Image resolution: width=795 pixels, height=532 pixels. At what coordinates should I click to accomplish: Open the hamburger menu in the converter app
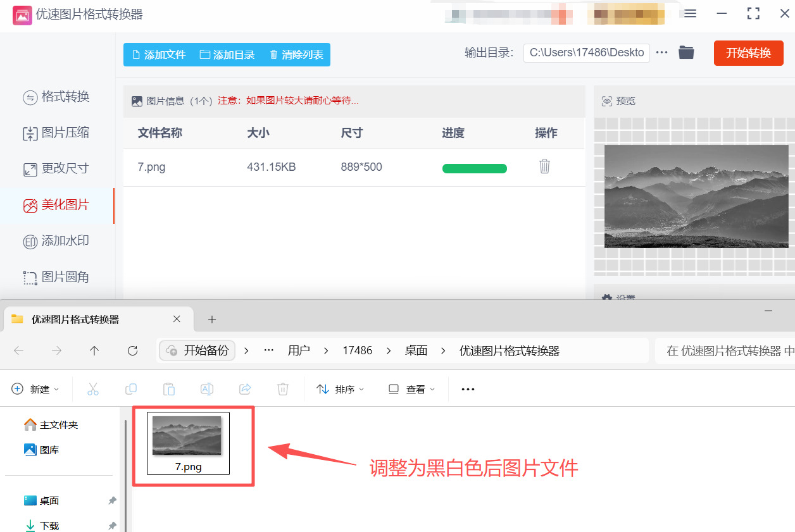pyautogui.click(x=689, y=13)
